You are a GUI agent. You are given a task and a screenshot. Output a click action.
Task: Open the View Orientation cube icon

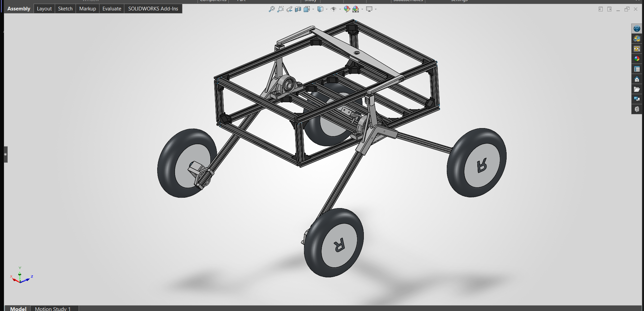click(306, 9)
